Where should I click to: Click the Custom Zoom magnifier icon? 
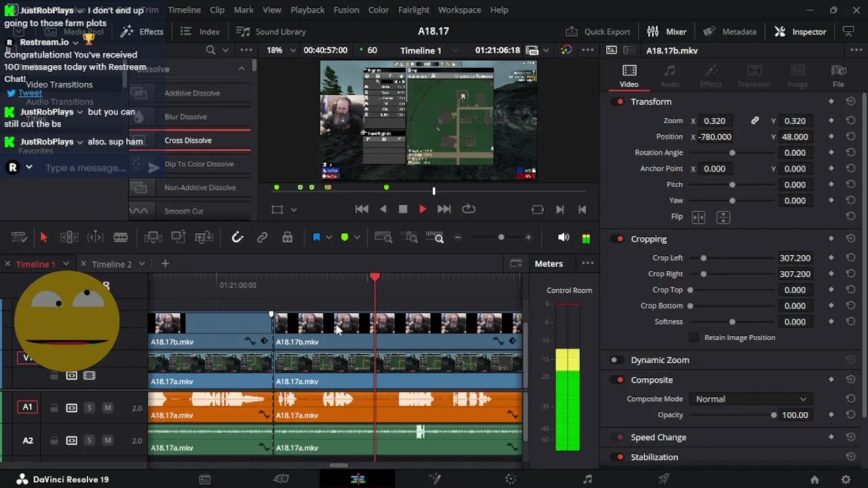coord(435,237)
